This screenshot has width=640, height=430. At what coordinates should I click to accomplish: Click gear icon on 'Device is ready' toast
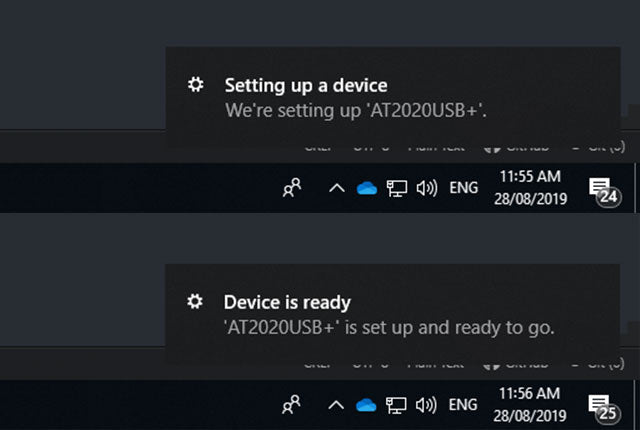[196, 301]
